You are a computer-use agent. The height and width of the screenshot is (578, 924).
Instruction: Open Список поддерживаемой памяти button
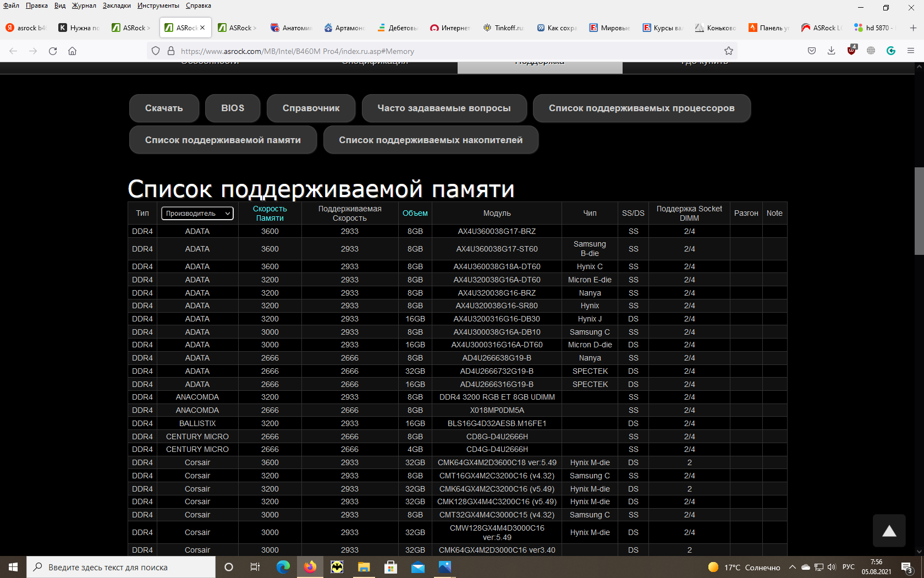coord(223,140)
